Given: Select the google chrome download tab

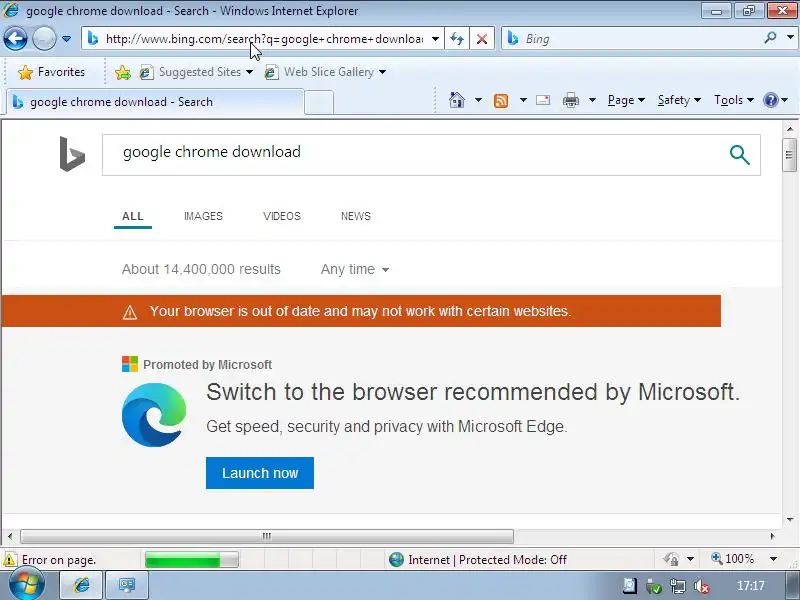Looking at the screenshot, I should tap(156, 102).
